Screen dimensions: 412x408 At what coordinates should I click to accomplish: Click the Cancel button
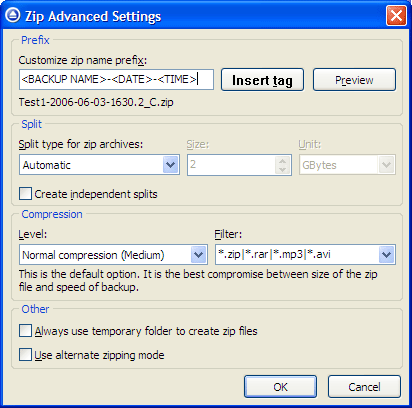pos(364,387)
